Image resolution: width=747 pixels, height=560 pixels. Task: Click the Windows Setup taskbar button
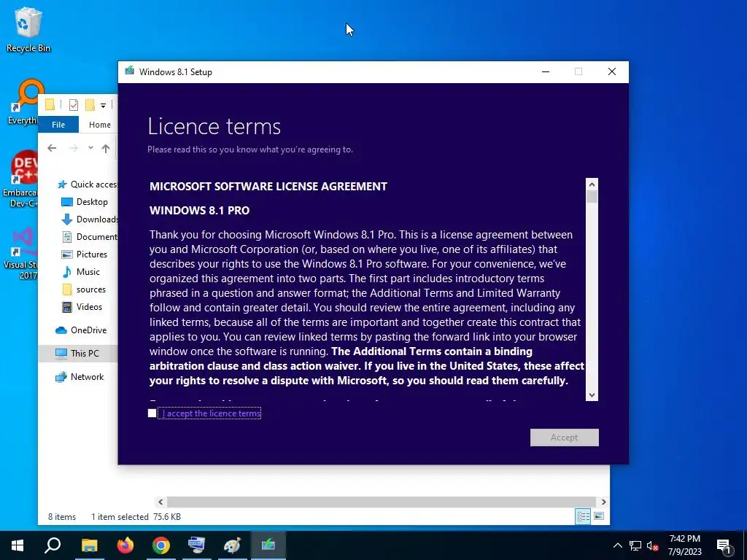268,545
